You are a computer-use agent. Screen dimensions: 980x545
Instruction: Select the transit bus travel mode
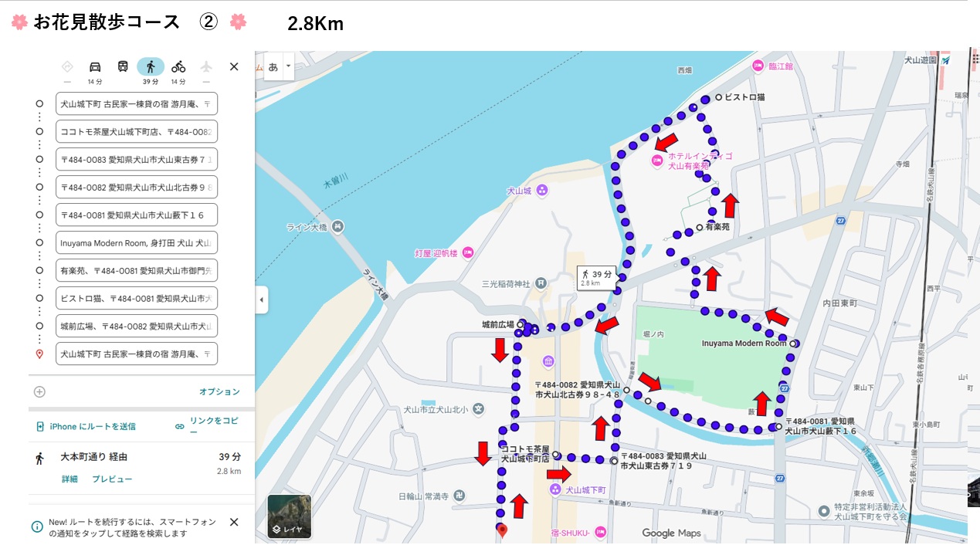123,66
